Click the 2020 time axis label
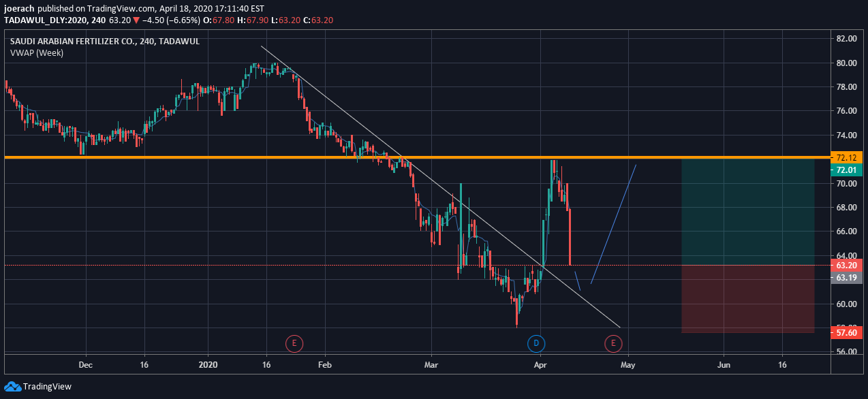868x399 pixels. pos(206,365)
